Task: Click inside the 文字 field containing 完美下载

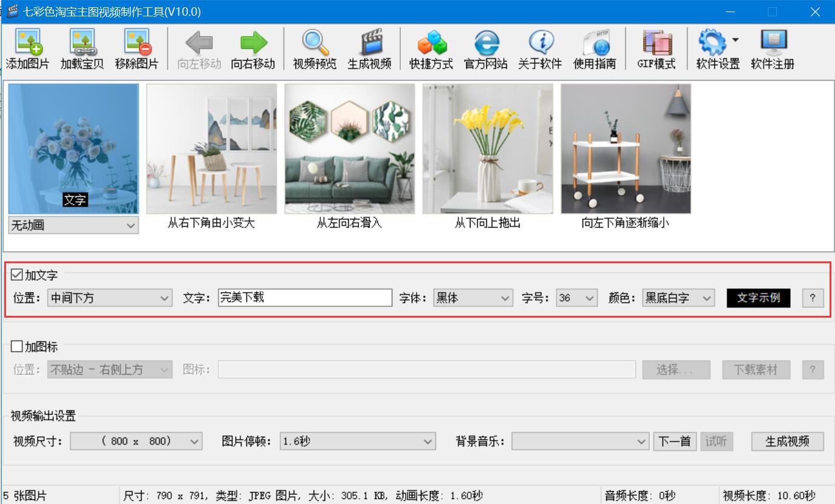Action: click(x=305, y=298)
